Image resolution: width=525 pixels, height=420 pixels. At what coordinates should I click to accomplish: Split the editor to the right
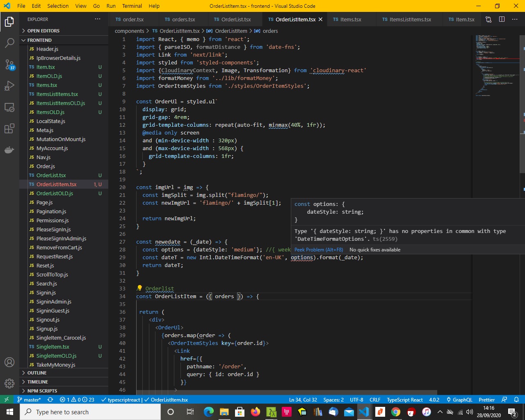tap(502, 19)
